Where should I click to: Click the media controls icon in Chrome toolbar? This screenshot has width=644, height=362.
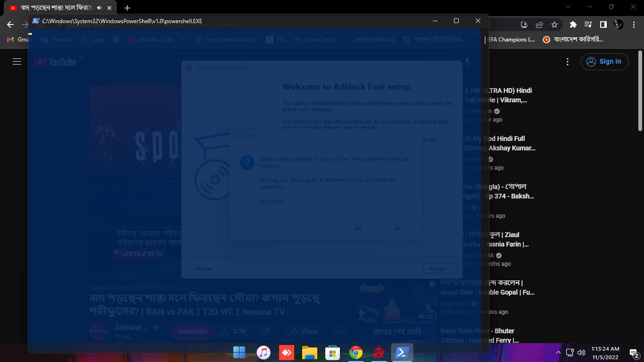click(x=588, y=25)
